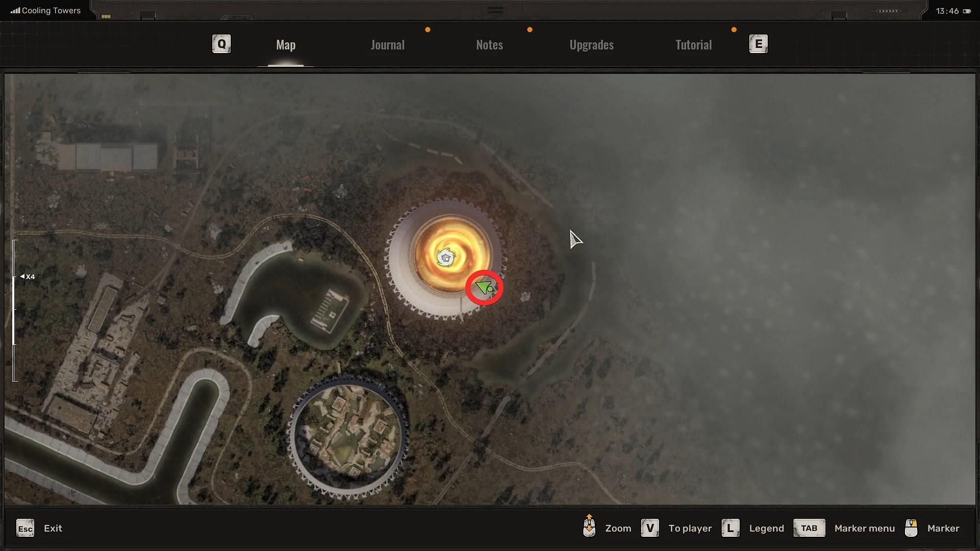
Task: Open the Upgrades tab
Action: pos(592,45)
